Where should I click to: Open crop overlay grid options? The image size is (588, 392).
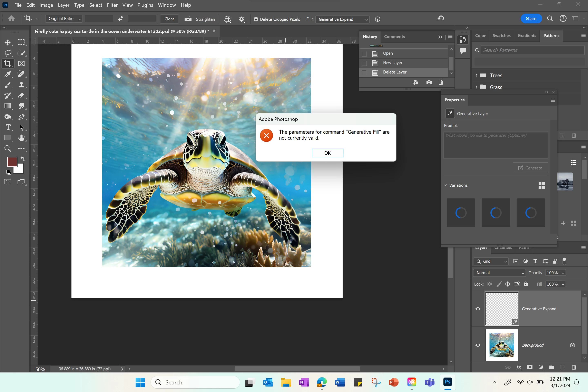coord(227,19)
